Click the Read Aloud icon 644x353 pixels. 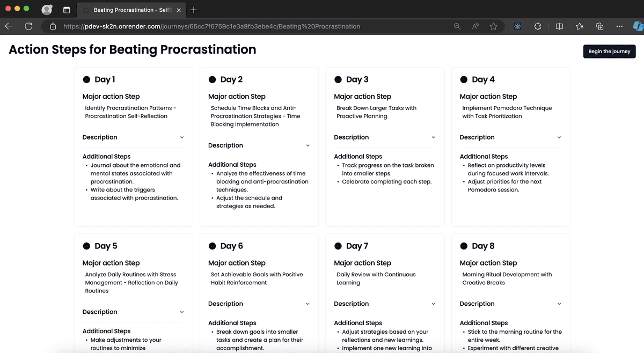pos(475,26)
